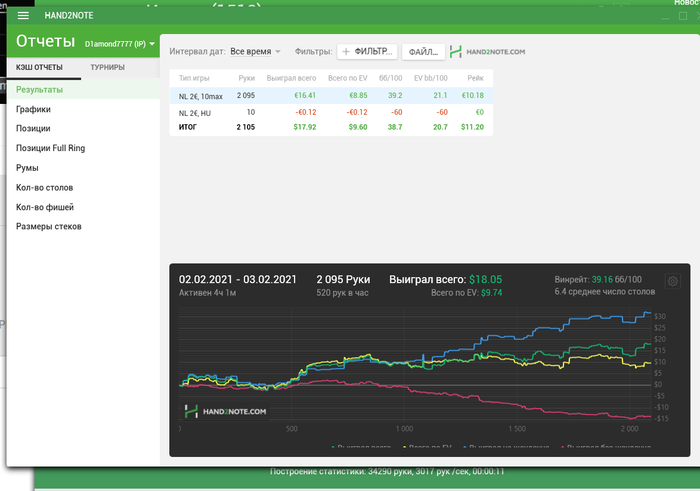Click the $17.92 total winnings cell
The height and width of the screenshot is (491, 700).
(305, 127)
